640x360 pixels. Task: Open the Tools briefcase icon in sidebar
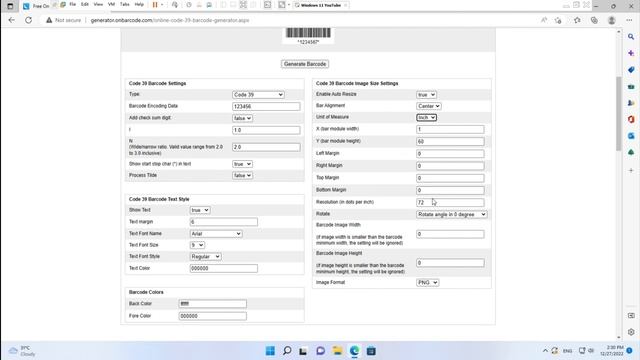(x=631, y=87)
